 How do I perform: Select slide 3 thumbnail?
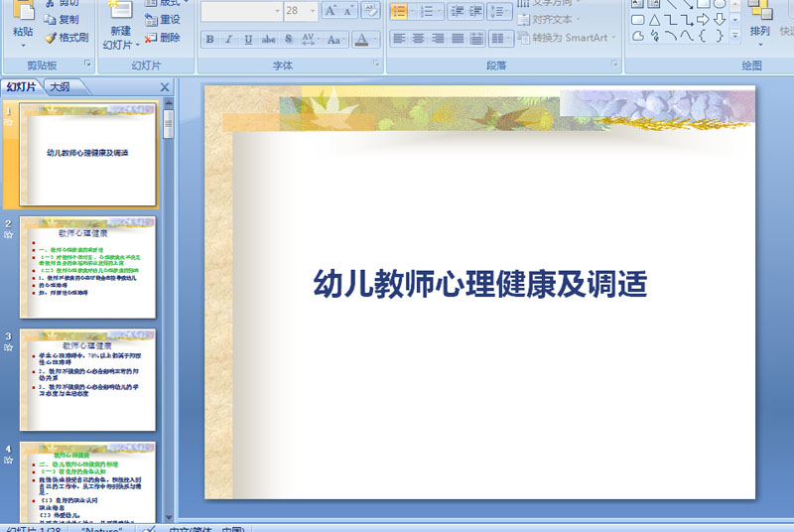coord(87,379)
